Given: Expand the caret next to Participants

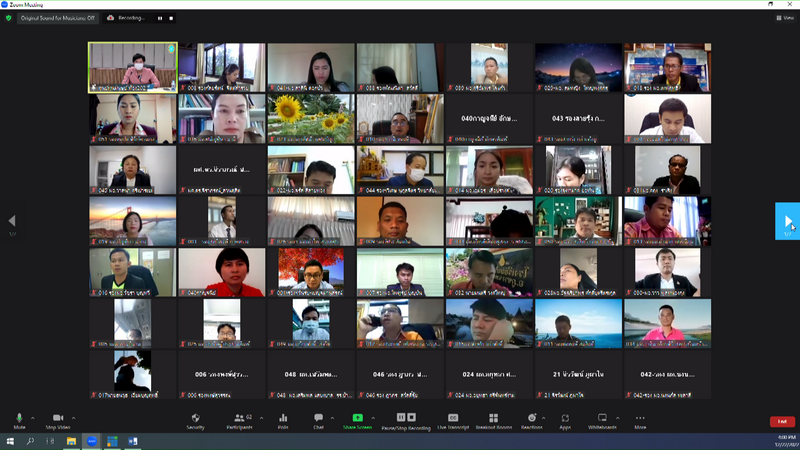Looking at the screenshot, I should click(x=261, y=418).
